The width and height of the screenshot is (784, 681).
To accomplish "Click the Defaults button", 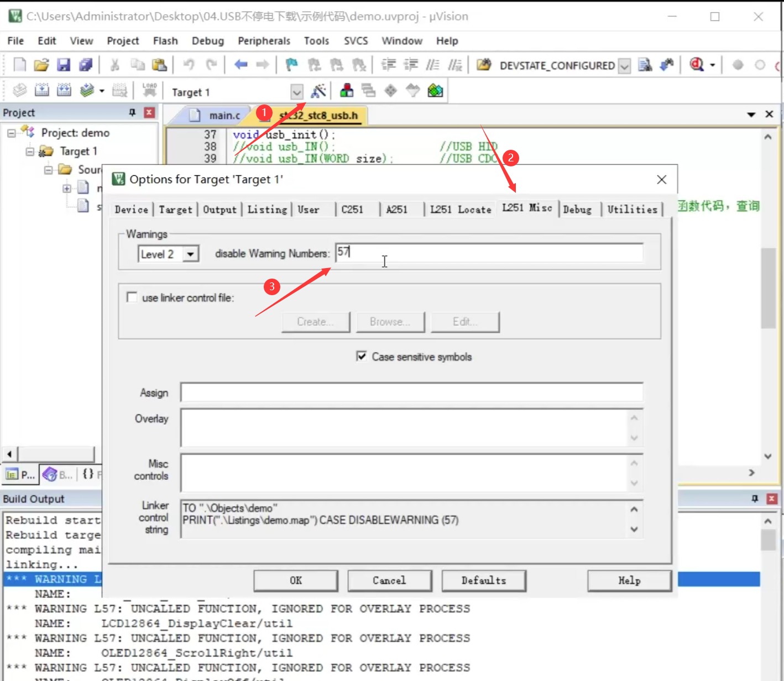I will point(484,580).
